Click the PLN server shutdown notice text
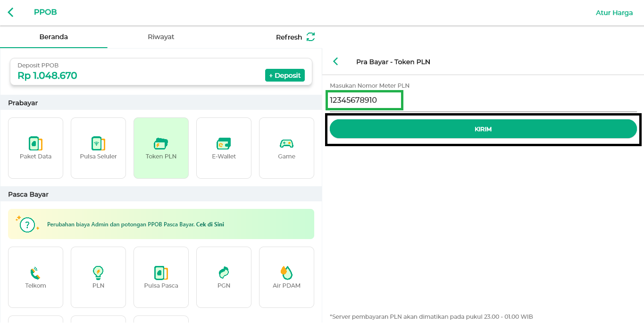 pos(431,317)
